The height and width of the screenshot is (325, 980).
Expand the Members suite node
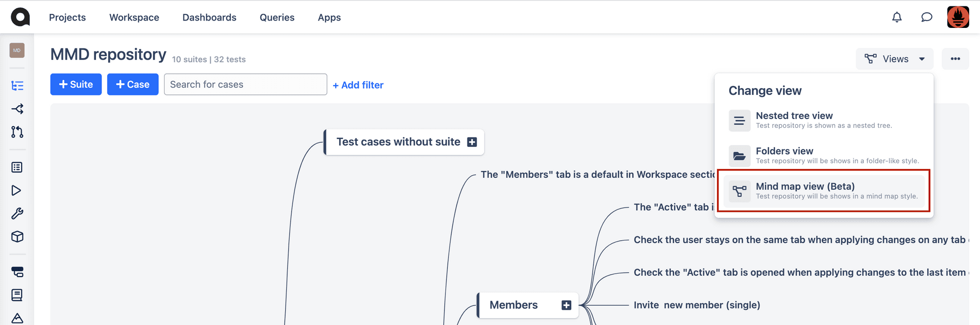coord(566,305)
